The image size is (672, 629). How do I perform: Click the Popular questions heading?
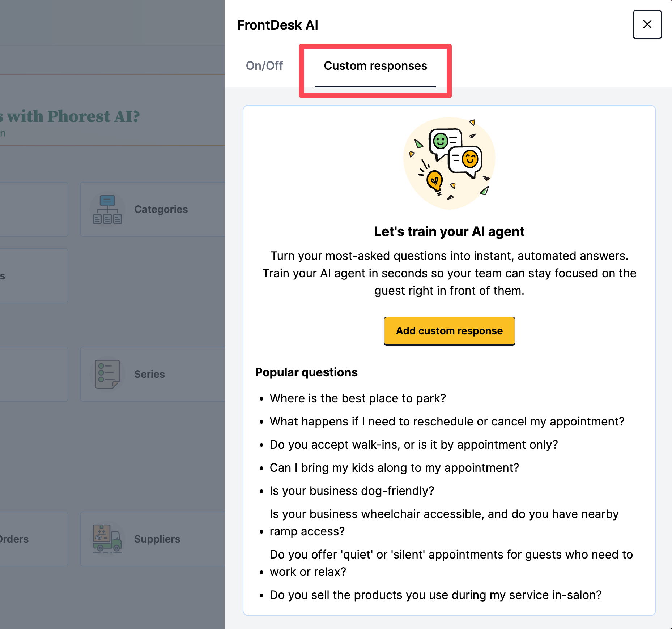point(306,372)
